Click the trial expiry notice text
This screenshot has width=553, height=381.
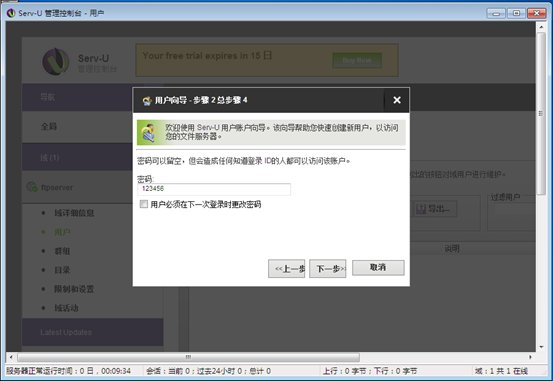[x=207, y=56]
